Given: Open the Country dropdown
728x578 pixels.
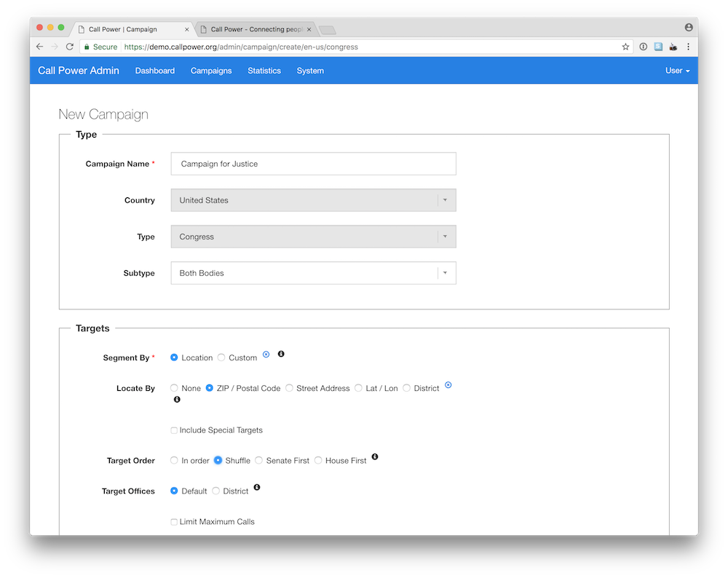Looking at the screenshot, I should point(313,200).
